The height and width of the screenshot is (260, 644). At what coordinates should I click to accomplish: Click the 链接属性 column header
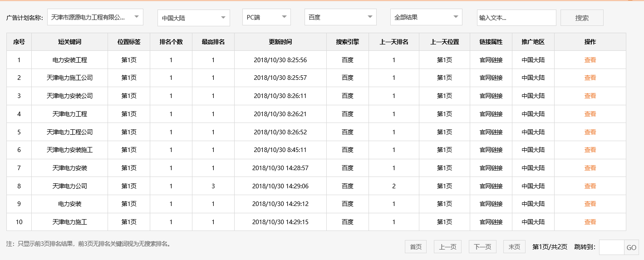[x=491, y=42]
